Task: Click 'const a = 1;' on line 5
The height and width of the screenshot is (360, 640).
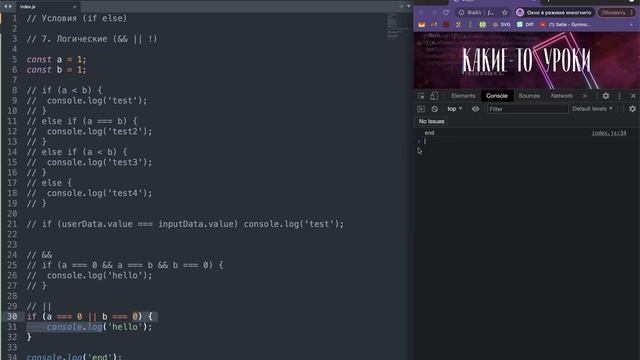Action: pyautogui.click(x=56, y=60)
